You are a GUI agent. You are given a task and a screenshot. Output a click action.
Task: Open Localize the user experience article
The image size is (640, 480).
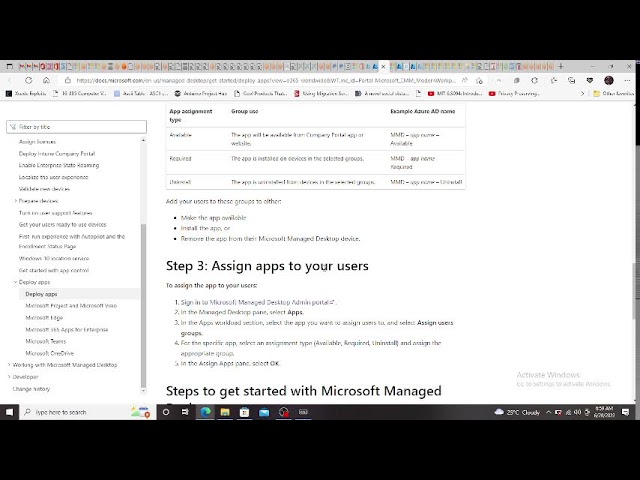[x=53, y=177]
